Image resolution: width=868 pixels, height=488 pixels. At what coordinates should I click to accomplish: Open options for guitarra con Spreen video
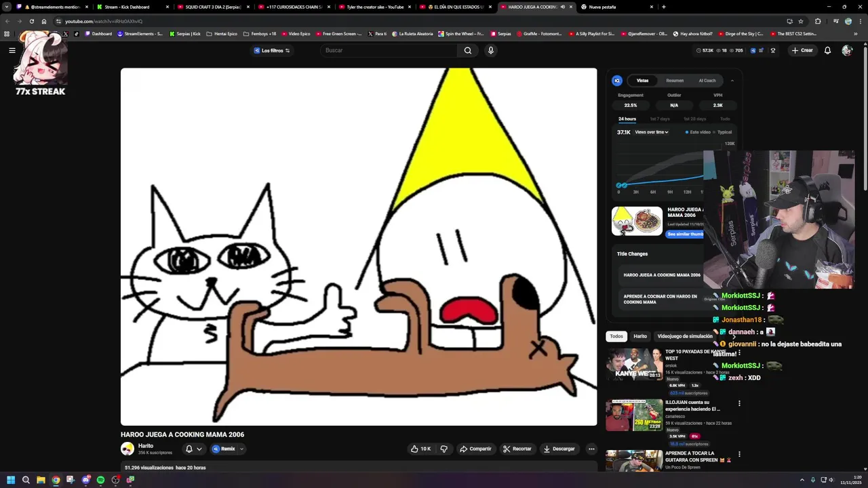[739, 454]
